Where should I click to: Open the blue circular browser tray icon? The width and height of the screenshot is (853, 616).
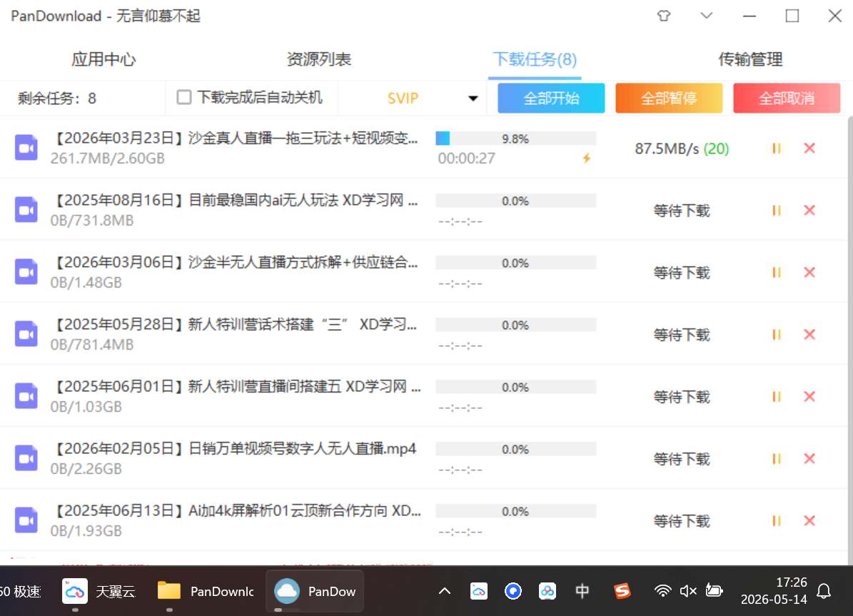(513, 591)
